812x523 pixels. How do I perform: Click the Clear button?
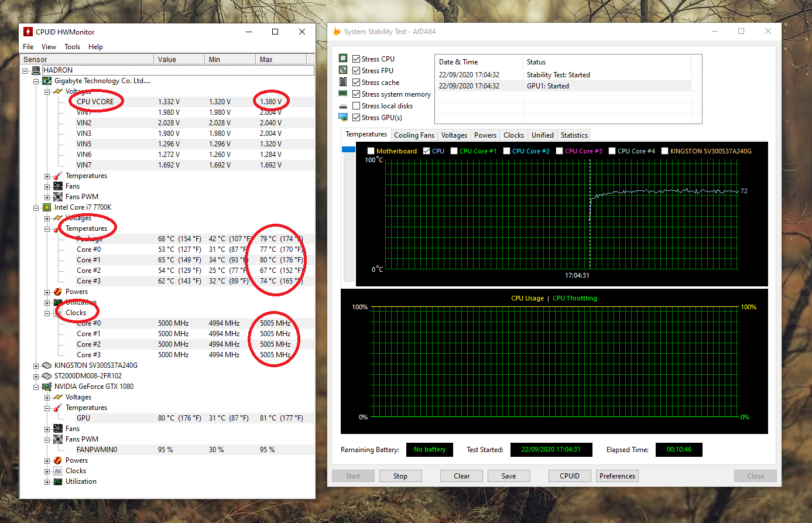(x=461, y=476)
